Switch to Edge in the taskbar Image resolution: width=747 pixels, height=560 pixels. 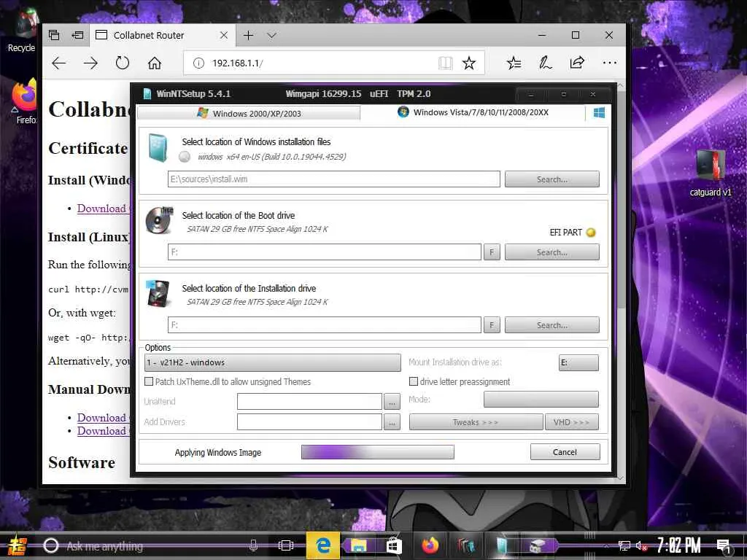tap(323, 545)
